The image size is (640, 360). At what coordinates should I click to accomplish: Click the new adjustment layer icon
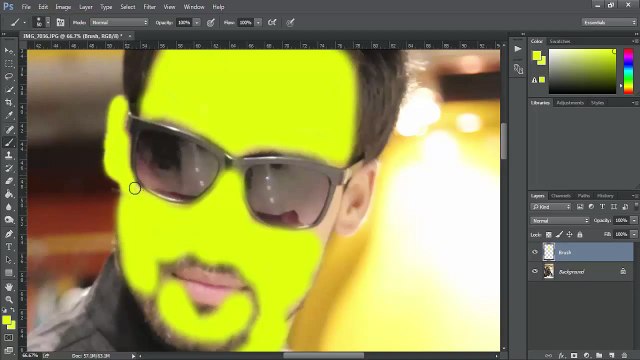tap(587, 356)
